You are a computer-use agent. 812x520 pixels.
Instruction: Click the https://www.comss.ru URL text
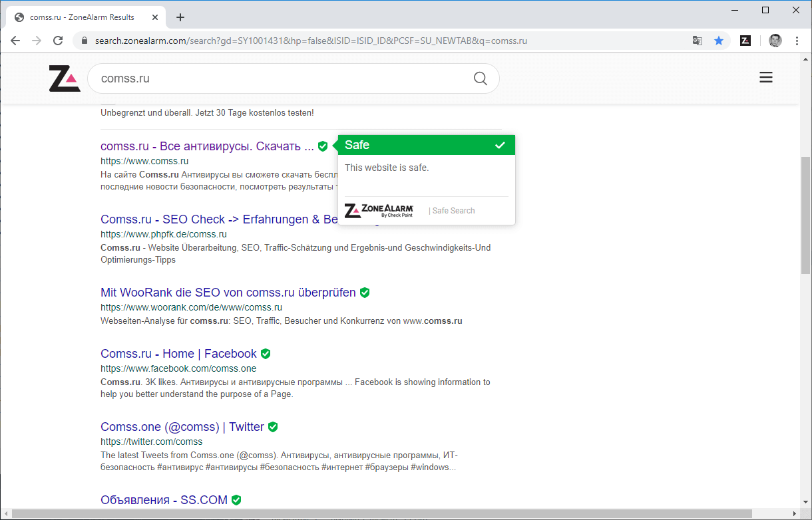[144, 161]
